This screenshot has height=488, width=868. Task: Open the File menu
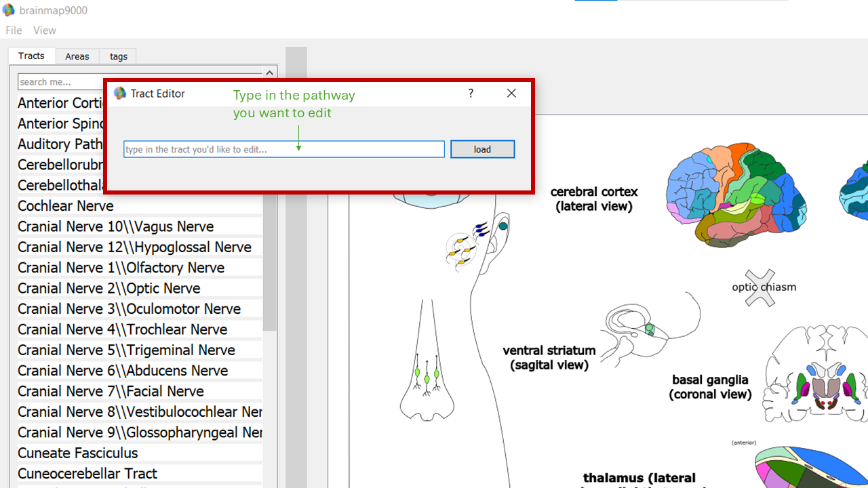[14, 30]
